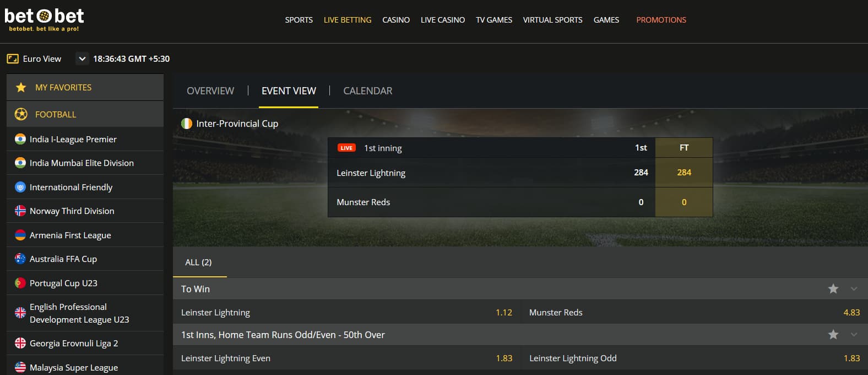This screenshot has height=375, width=868.
Task: Click the betobet logo
Action: [44, 20]
